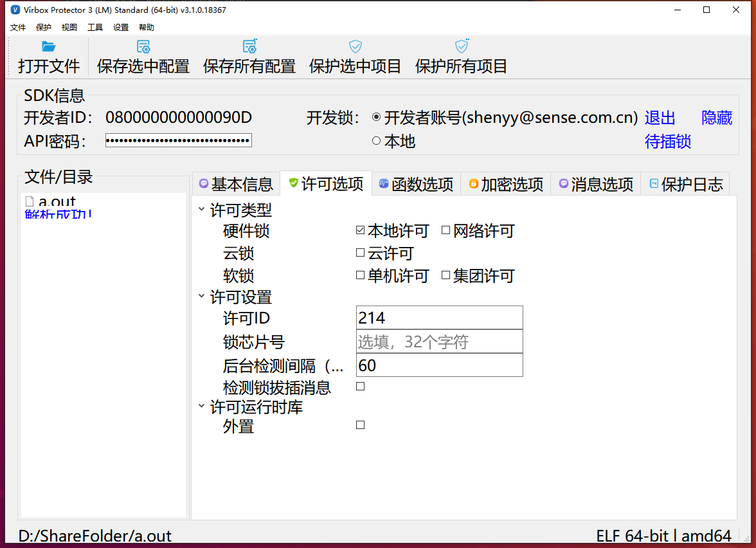Click the blue icon on 函数选项 tab
This screenshot has width=756, height=548.
pyautogui.click(x=384, y=183)
